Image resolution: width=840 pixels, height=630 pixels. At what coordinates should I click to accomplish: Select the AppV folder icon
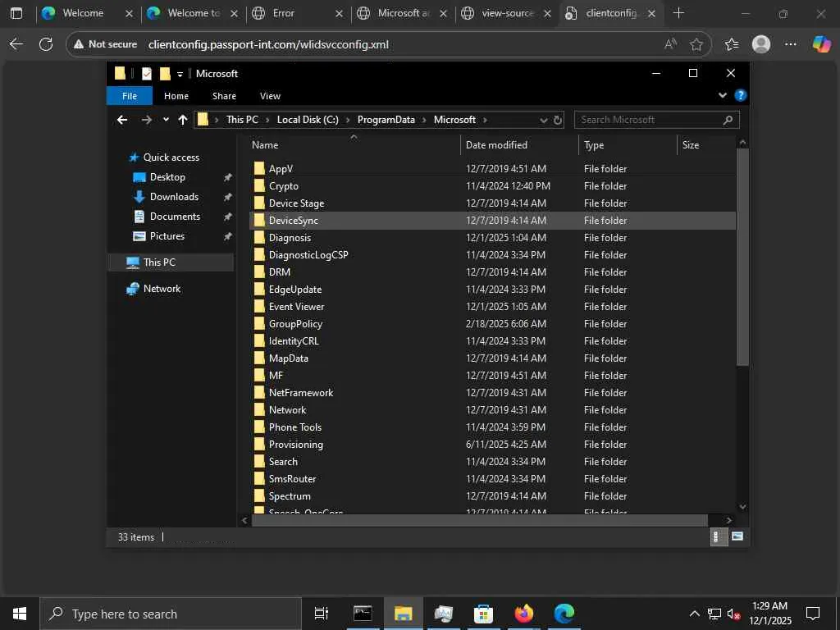259,169
